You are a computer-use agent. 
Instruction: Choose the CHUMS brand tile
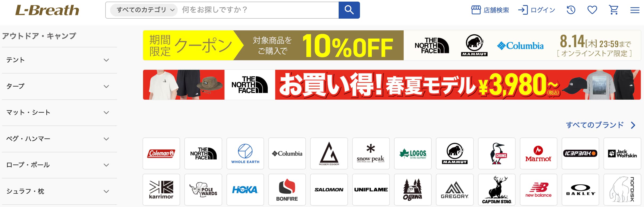(x=497, y=153)
